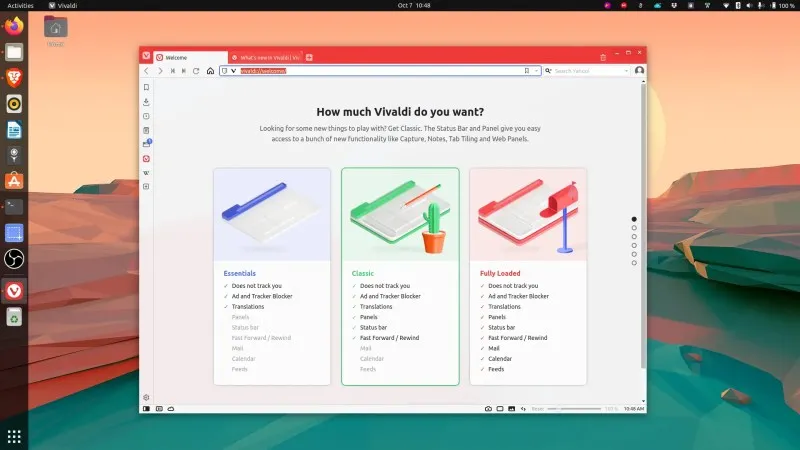
Task: Select the Essentials card
Action: 272,277
